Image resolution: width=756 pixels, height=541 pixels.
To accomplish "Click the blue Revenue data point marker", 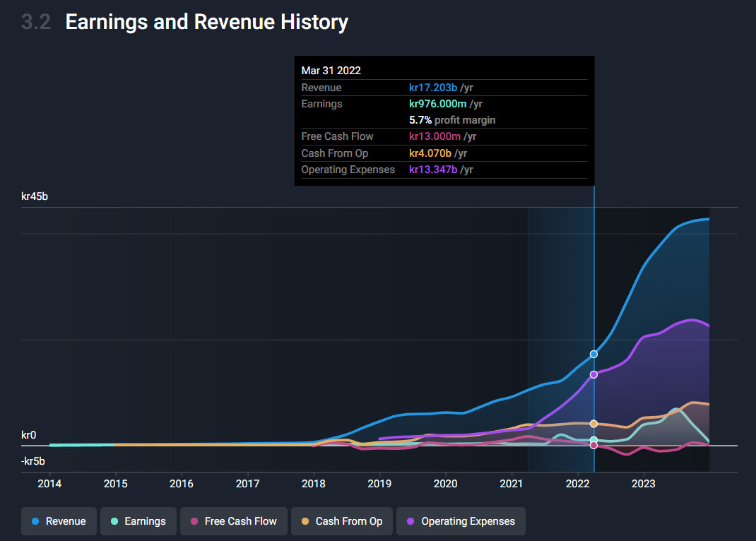I will tap(594, 354).
